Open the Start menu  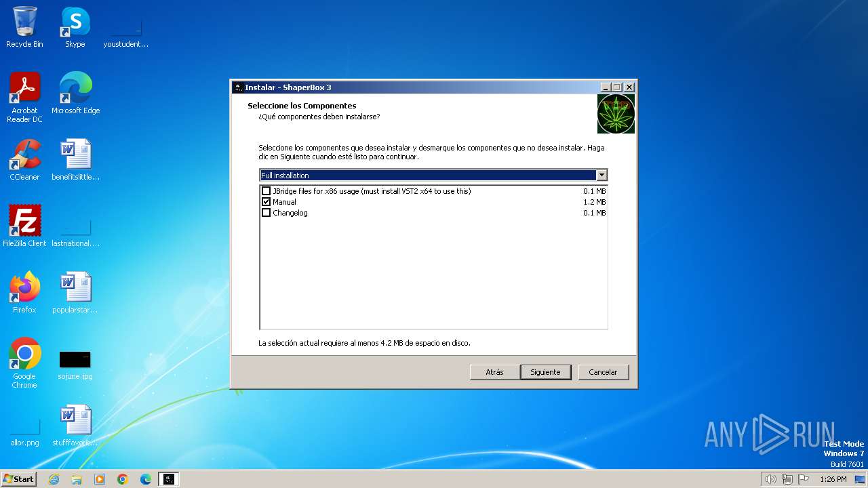click(x=19, y=479)
